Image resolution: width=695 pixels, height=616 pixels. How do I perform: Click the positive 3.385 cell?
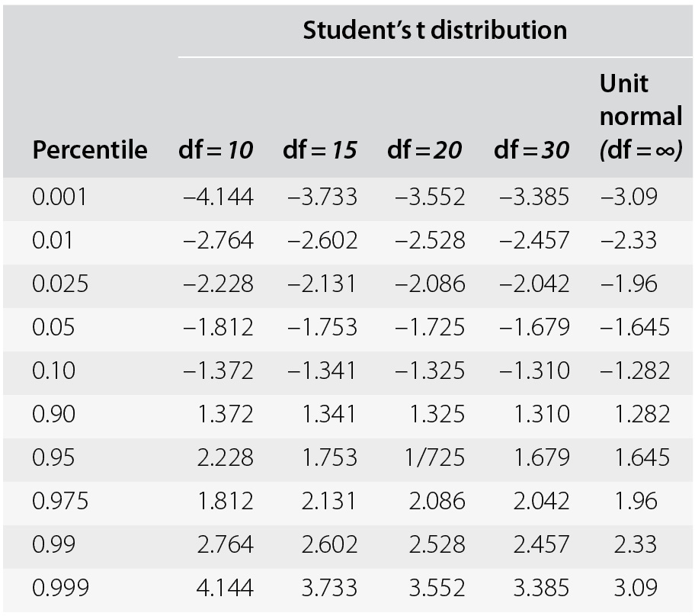click(x=541, y=588)
